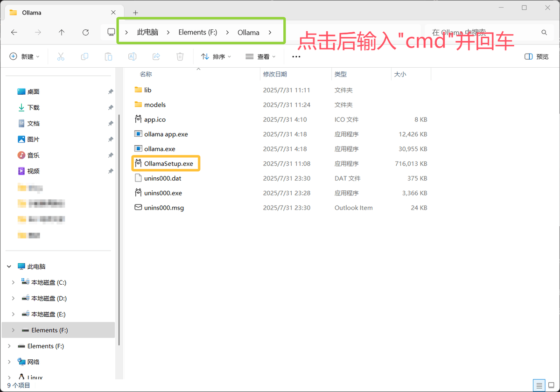Go back with the left arrow
560x392 pixels.
click(x=14, y=32)
